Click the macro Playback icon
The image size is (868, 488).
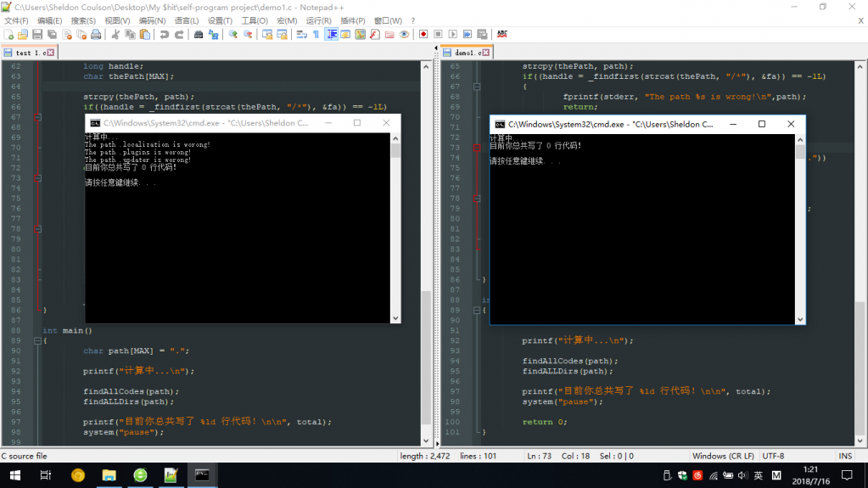[453, 34]
